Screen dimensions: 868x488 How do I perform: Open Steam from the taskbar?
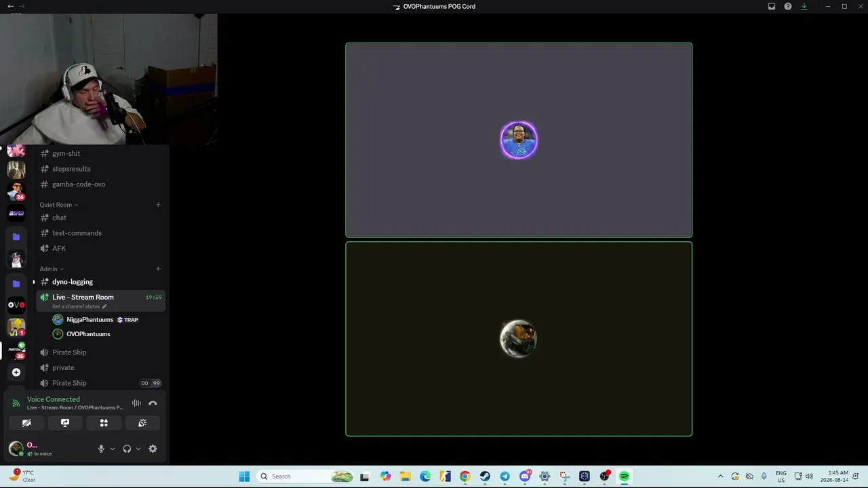point(485,476)
